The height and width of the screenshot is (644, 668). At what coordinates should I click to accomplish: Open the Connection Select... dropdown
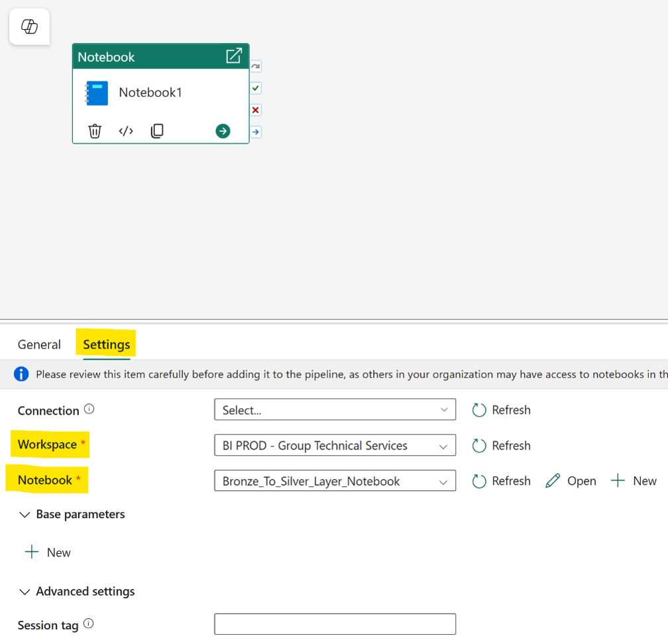click(x=335, y=409)
